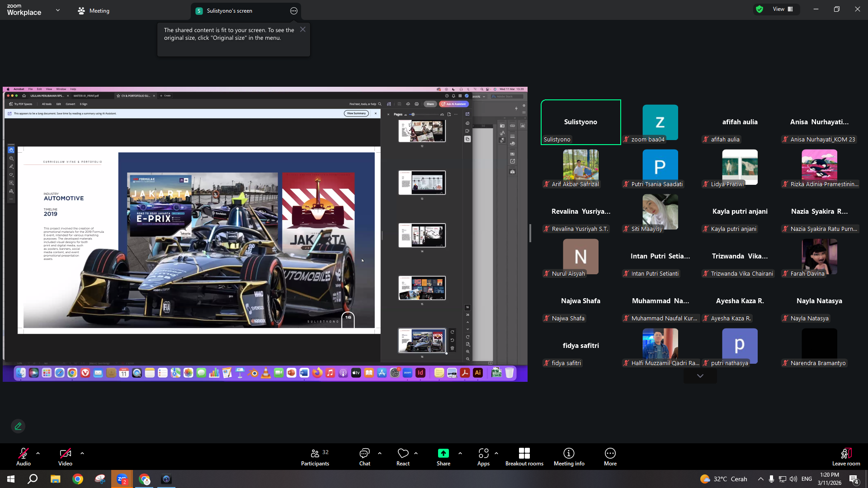Click the Illustrator icon in the shared dock
The image size is (868, 488).
pos(478,373)
